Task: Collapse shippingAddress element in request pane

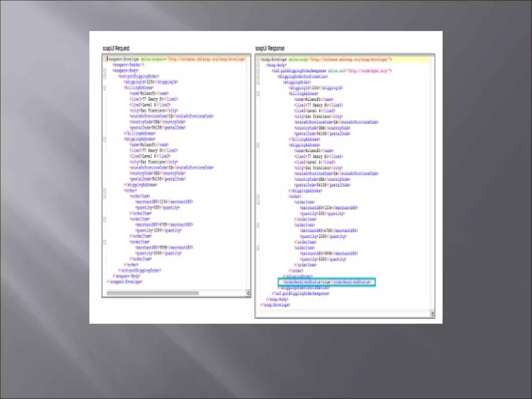Action: point(105,139)
